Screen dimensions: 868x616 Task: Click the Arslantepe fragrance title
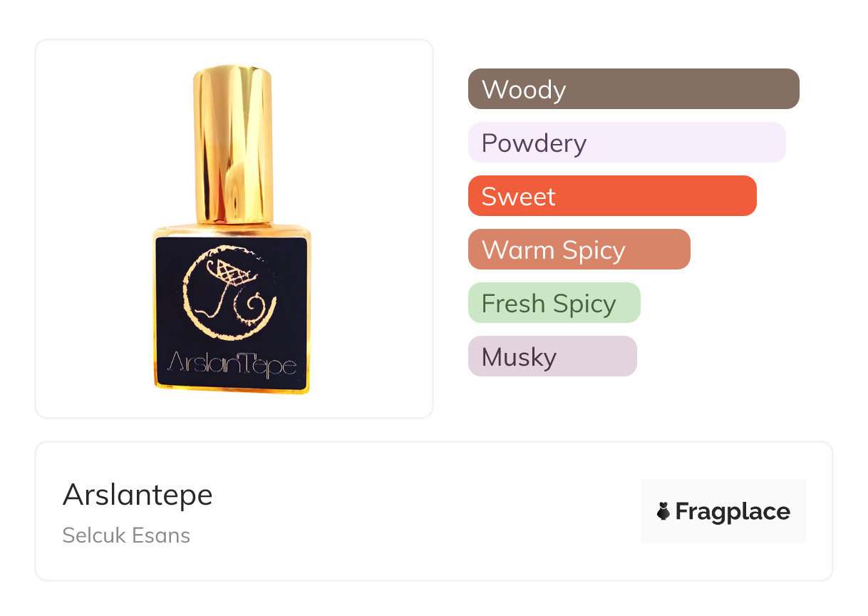click(x=138, y=495)
